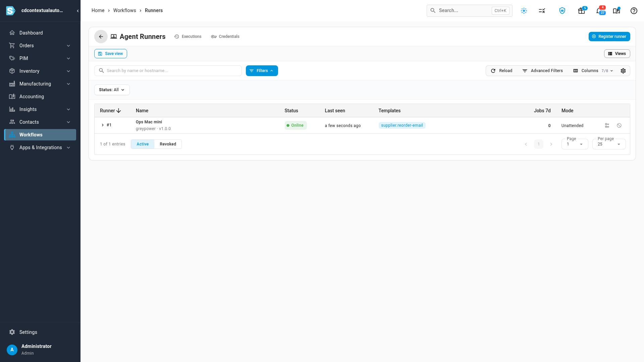Click the Reload button
644x362 pixels.
coord(502,71)
